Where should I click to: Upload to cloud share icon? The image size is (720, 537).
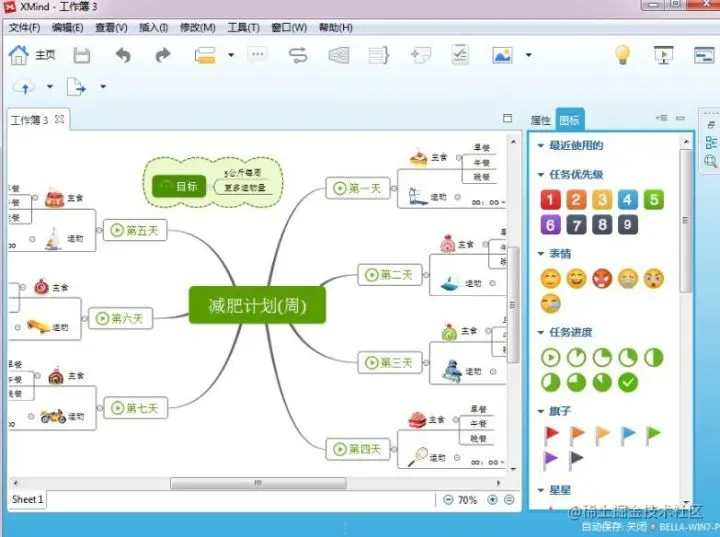pos(24,87)
